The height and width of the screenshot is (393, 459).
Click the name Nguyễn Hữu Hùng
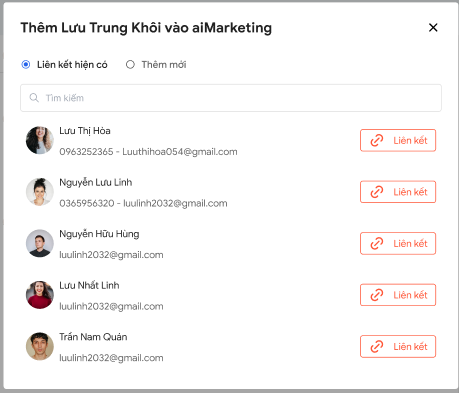pos(99,234)
